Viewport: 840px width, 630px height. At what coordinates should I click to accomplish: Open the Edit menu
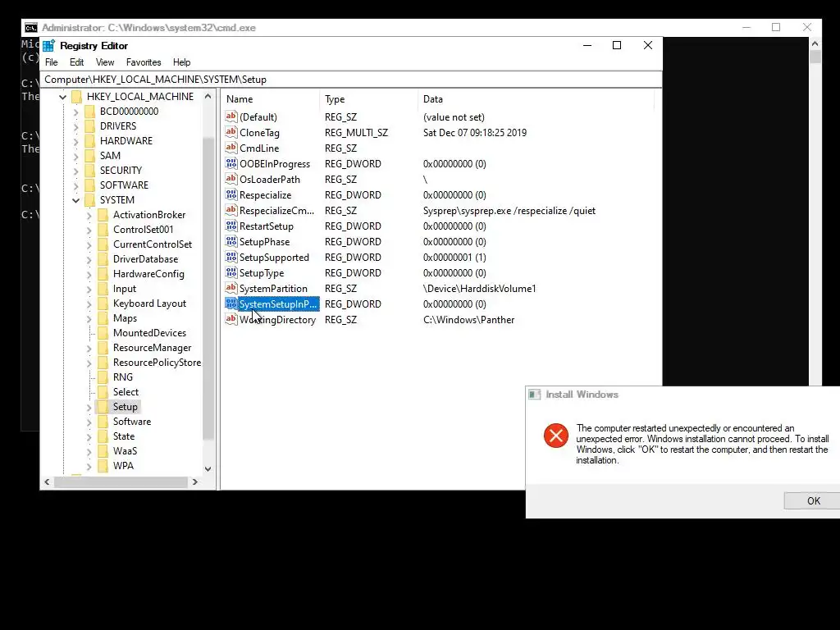pyautogui.click(x=76, y=62)
